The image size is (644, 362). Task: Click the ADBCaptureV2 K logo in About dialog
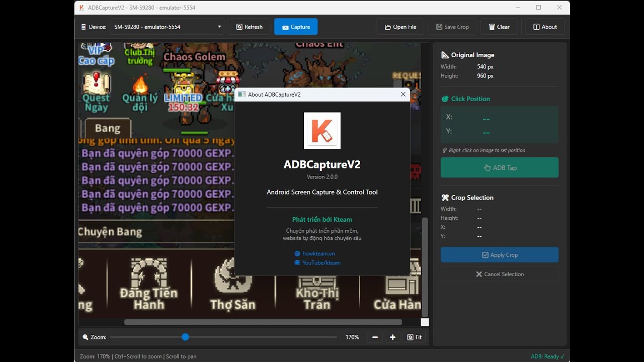(x=322, y=131)
